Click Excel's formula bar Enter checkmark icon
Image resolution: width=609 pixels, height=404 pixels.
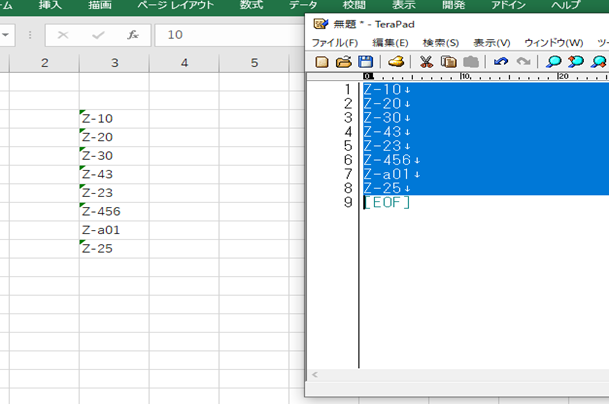point(98,35)
